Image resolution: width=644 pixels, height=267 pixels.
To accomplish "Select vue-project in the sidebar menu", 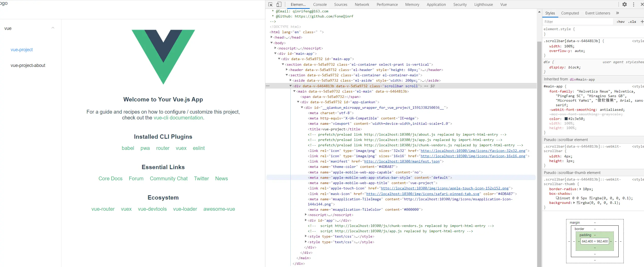I will pos(22,50).
